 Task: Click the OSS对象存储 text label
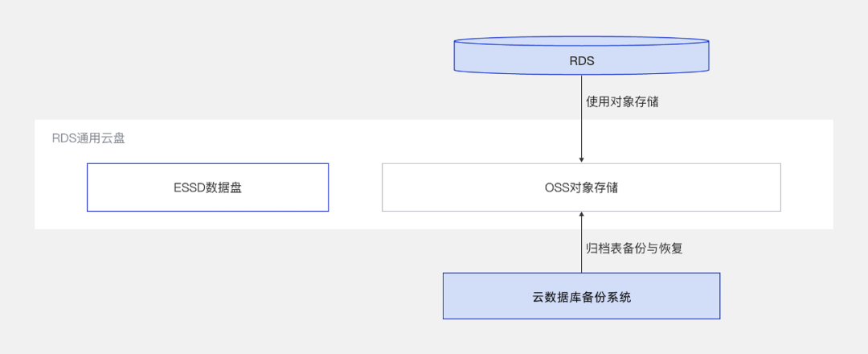(x=581, y=187)
